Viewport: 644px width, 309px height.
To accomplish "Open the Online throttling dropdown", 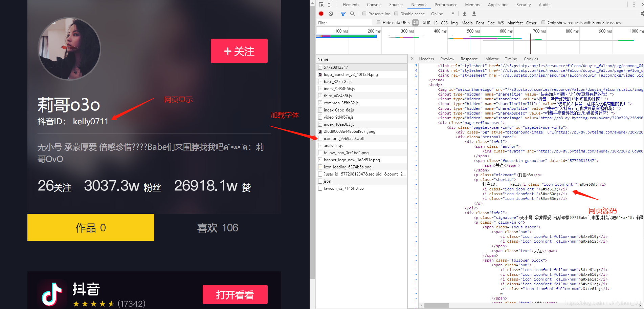I will [443, 14].
